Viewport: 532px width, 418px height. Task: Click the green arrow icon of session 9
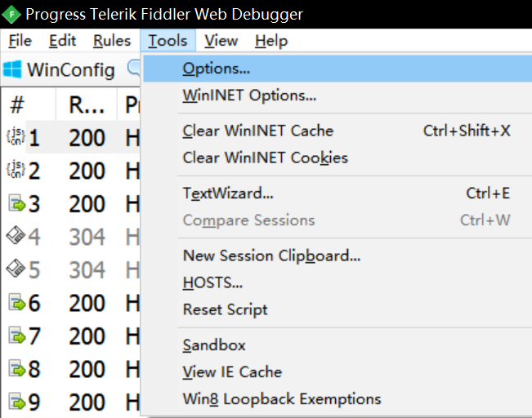(x=16, y=402)
